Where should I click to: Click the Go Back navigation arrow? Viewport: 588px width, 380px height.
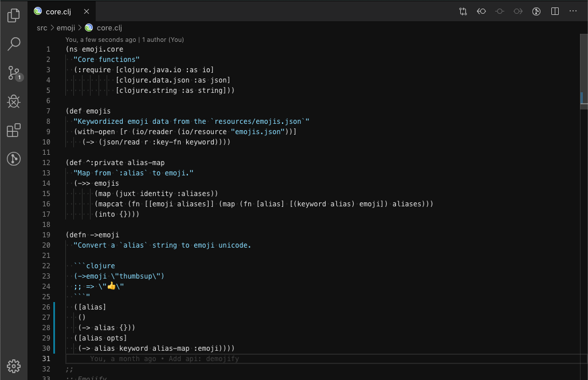pyautogui.click(x=481, y=11)
